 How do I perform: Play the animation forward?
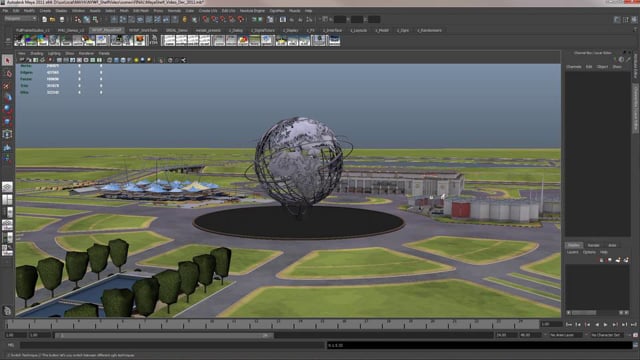[606, 324]
